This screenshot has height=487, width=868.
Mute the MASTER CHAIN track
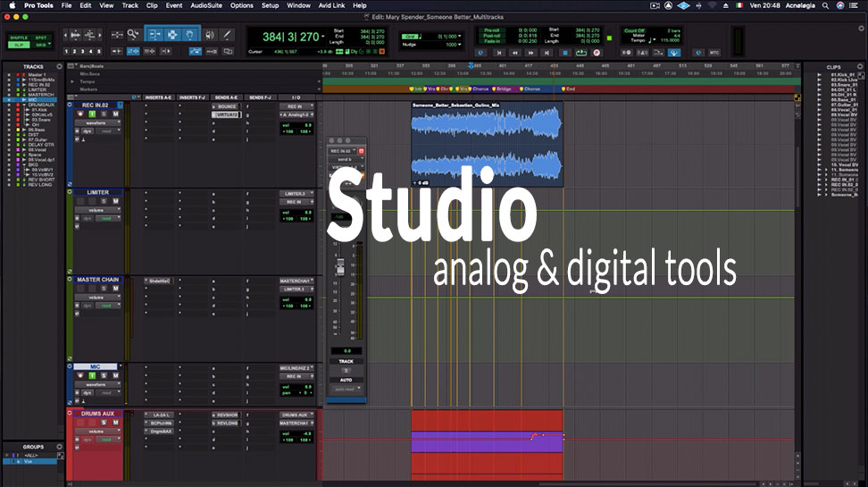pos(115,288)
